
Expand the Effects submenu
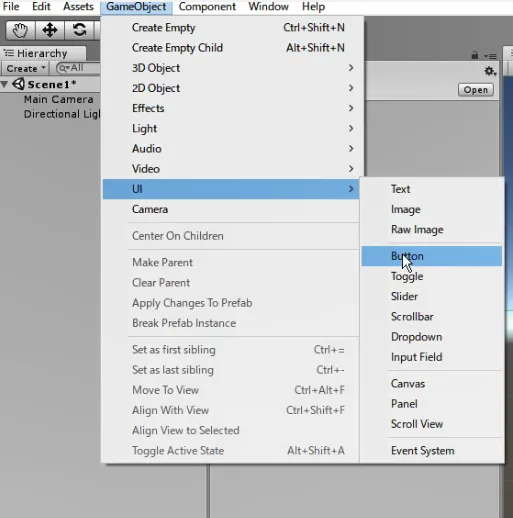pos(231,108)
